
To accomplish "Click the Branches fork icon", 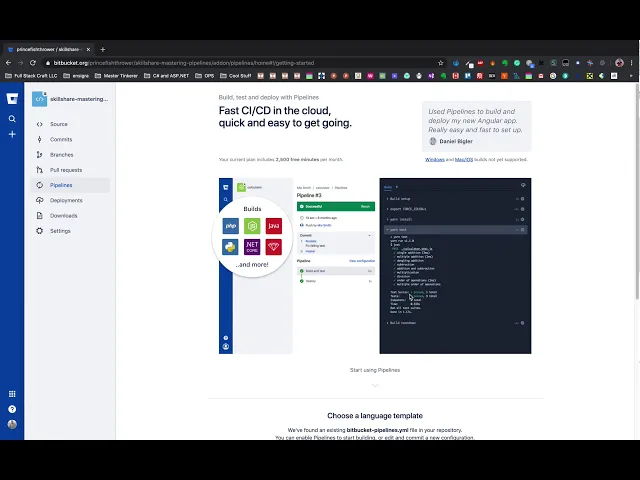I will pyautogui.click(x=40, y=155).
